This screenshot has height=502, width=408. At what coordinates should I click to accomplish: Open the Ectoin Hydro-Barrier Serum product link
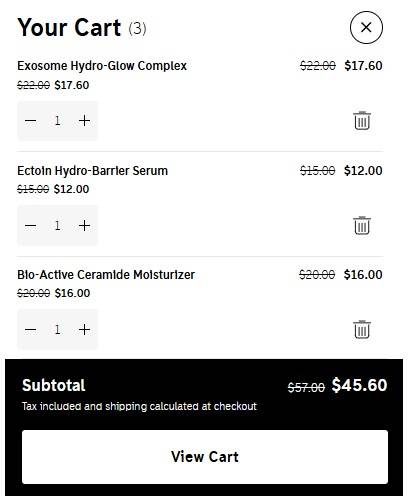click(92, 171)
